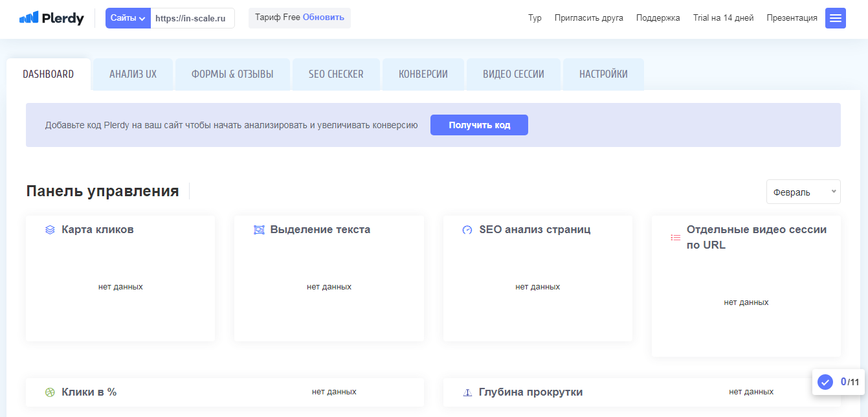Image resolution: width=868 pixels, height=417 pixels.
Task: Switch to the АНАЛИЗ UX tab
Action: pyautogui.click(x=133, y=74)
